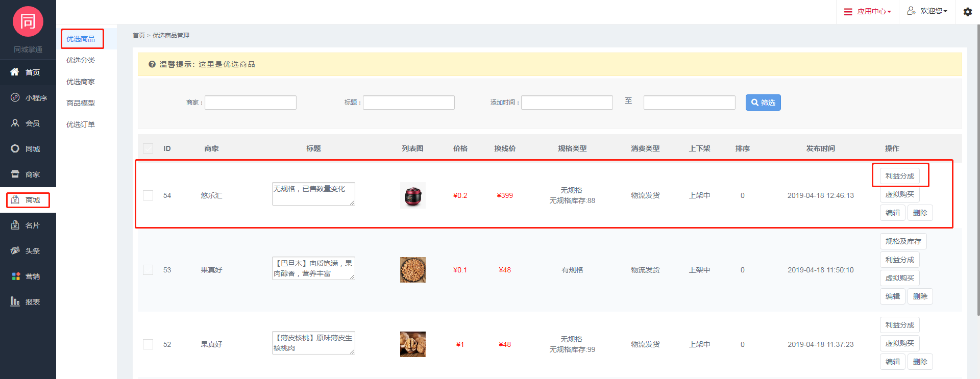
Task: Click the almonds thumbnail for ID 53
Action: pos(413,270)
